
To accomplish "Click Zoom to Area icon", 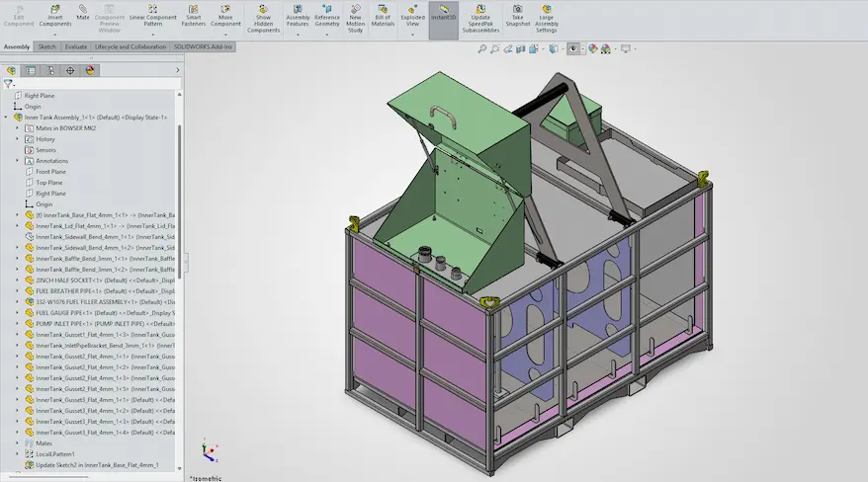I will pos(495,49).
